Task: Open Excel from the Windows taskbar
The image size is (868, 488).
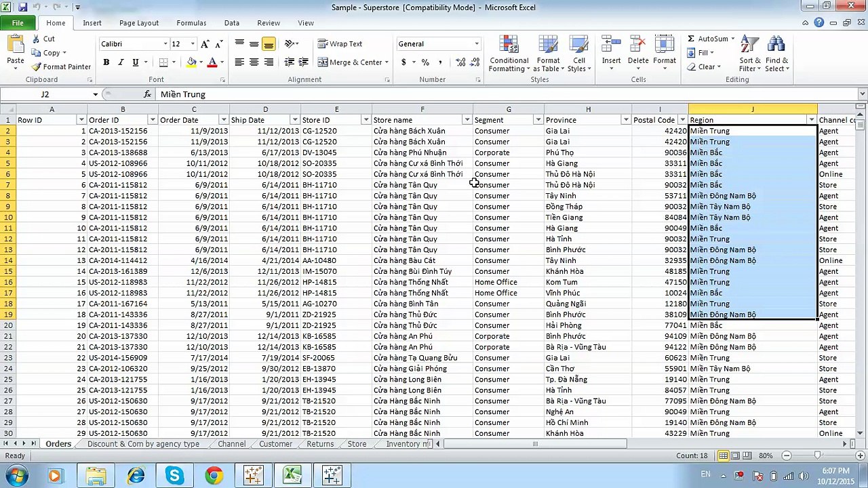Action: 292,476
